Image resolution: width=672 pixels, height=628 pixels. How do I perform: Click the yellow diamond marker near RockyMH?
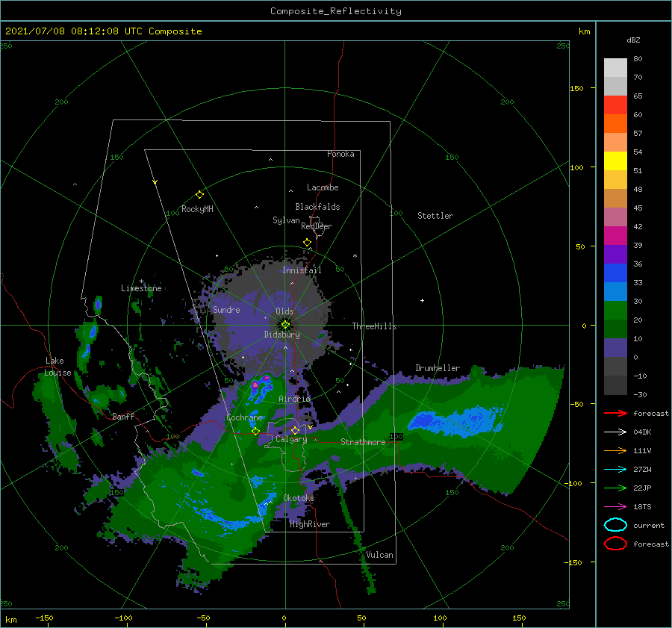tap(199, 195)
